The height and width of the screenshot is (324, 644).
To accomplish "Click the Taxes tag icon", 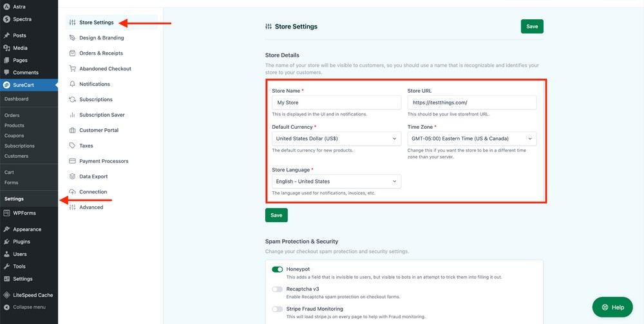I will coord(72,146).
